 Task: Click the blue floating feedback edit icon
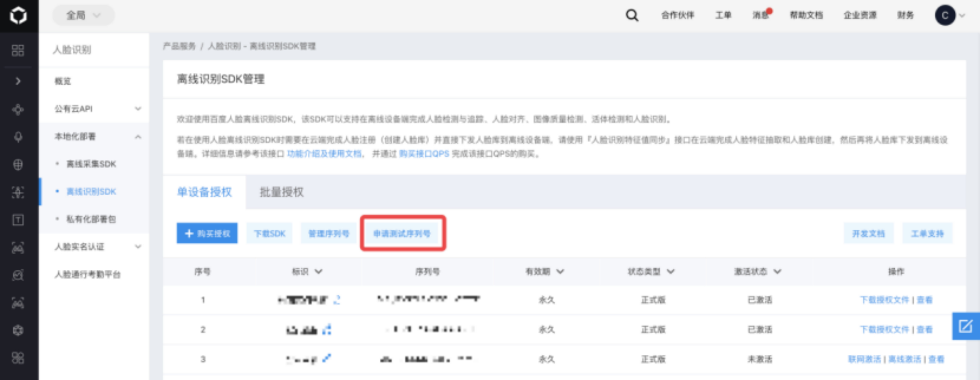coord(965,326)
